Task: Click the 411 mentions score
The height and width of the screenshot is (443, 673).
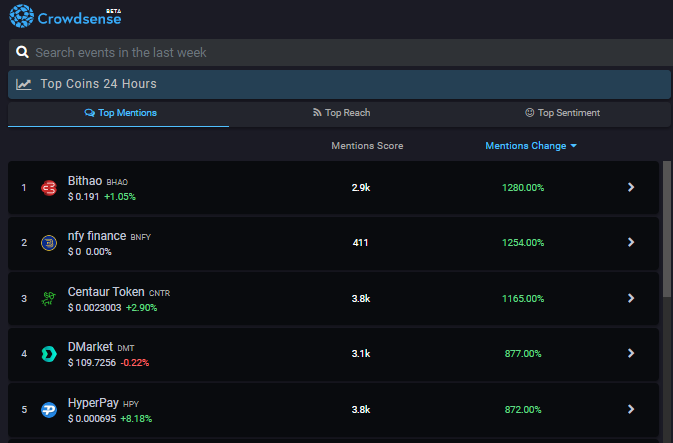Action: pyautogui.click(x=361, y=243)
